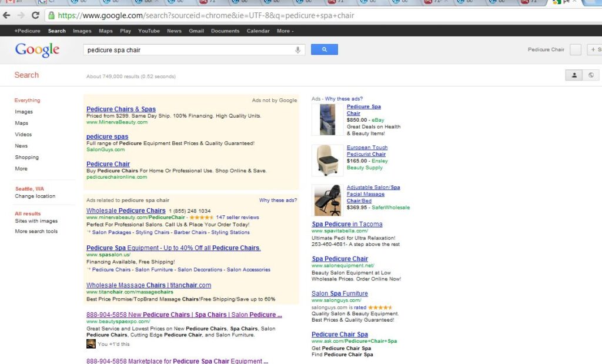Filter results by Images in sidebar
The image size is (602, 364).
click(24, 112)
